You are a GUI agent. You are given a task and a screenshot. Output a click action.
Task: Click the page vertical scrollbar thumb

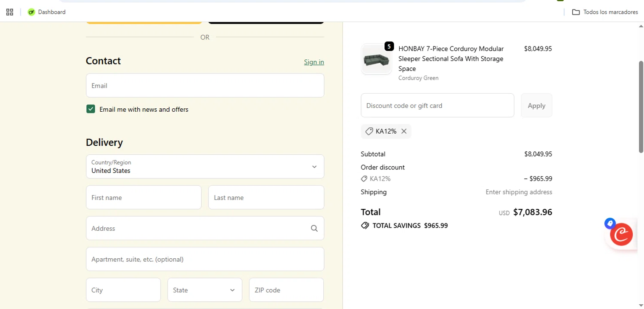641,107
